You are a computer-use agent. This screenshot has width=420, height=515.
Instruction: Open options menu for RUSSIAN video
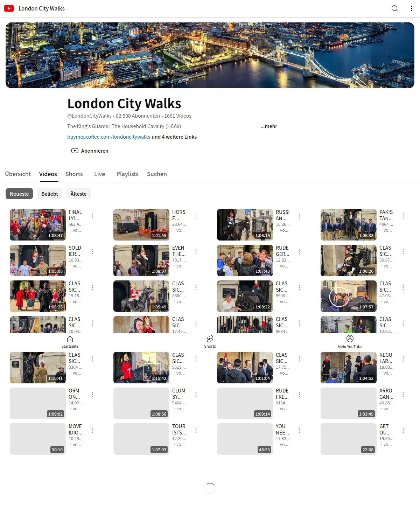pyautogui.click(x=300, y=216)
